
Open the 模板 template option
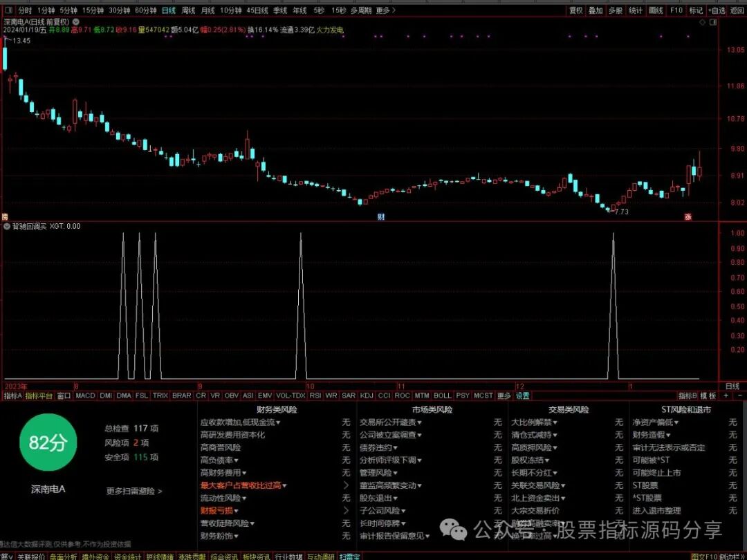pyautogui.click(x=710, y=395)
